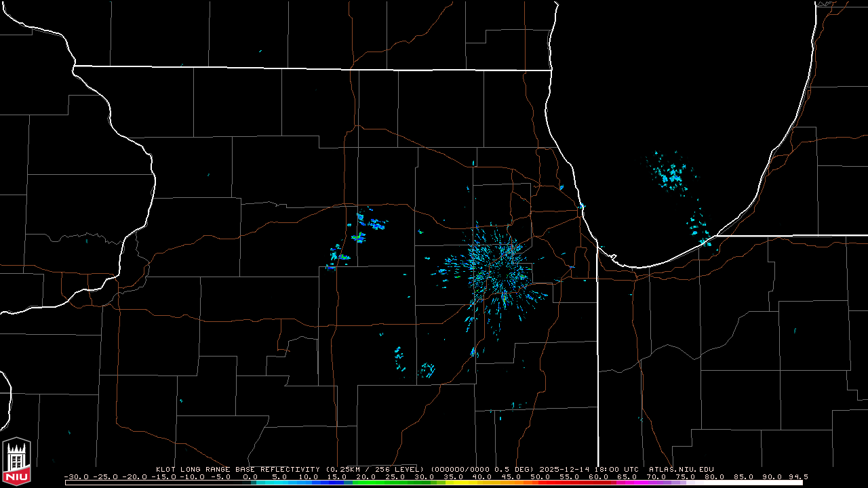Click the KLOT Long Range Base Reflectivity title
The height and width of the screenshot is (488, 868).
(x=239, y=469)
